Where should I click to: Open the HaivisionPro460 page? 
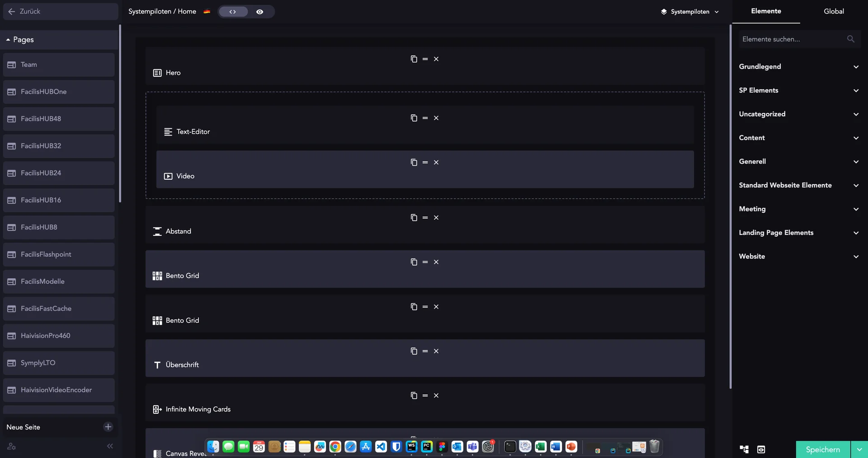(59, 336)
